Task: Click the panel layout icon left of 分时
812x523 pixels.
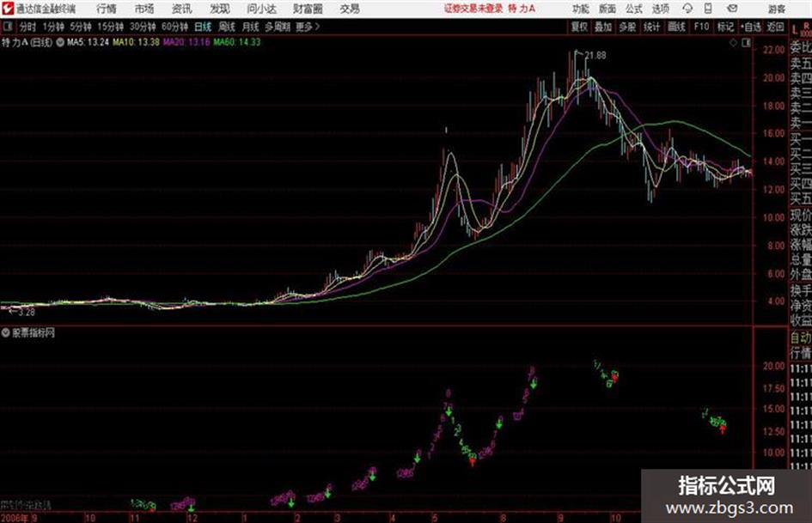Action: (x=7, y=27)
